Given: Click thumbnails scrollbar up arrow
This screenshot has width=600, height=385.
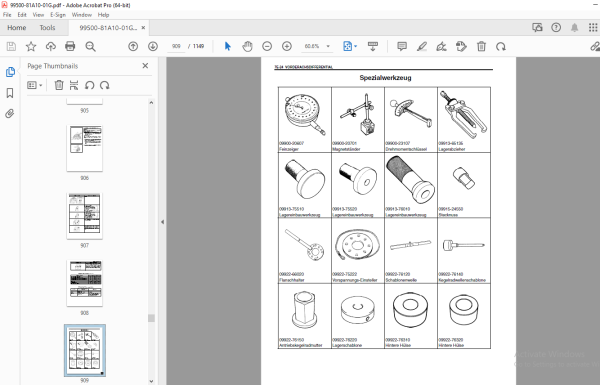Looking at the screenshot, I should point(151,103).
